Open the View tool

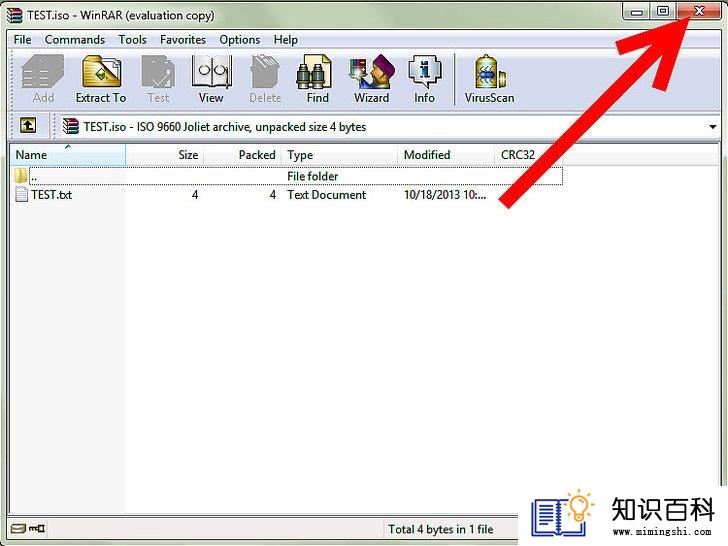point(211,78)
